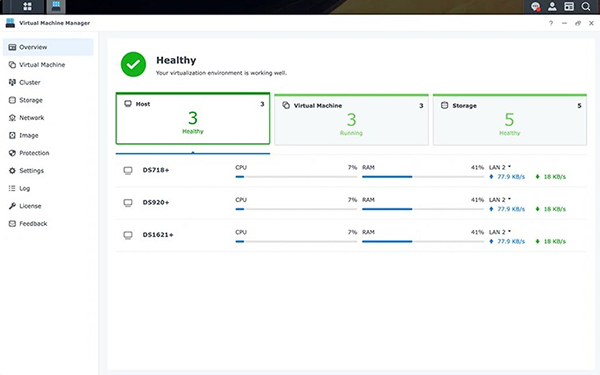Viewport: 600px width, 375px height.
Task: Open the Protection sidebar section
Action: (48, 153)
